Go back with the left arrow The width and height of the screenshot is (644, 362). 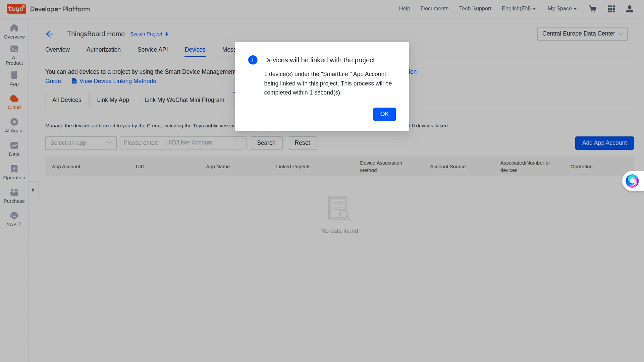pos(49,34)
